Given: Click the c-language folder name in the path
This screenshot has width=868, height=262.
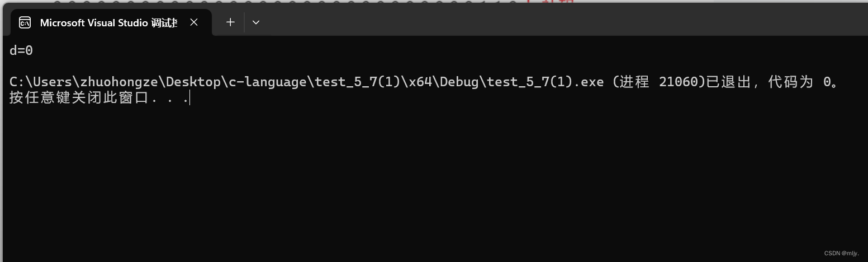Looking at the screenshot, I should click(268, 82).
